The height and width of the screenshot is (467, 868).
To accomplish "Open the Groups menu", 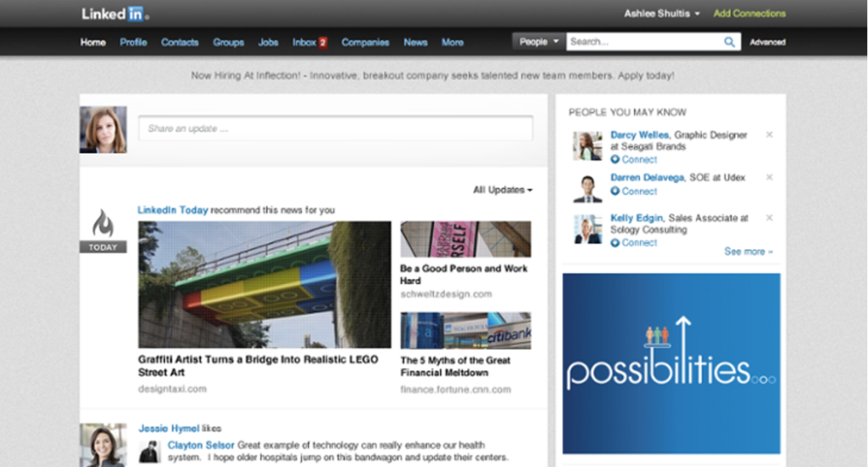I will pos(228,42).
